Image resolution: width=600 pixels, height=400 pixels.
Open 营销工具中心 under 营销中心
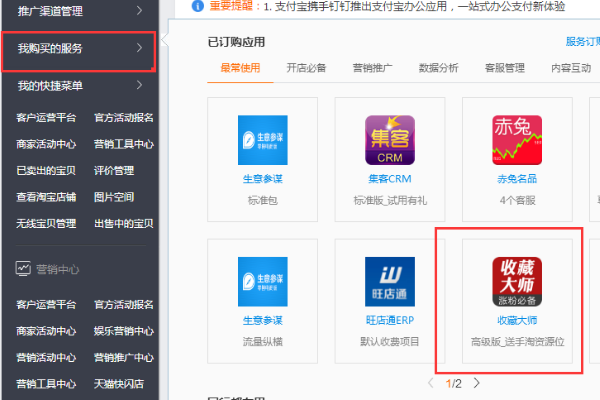[x=46, y=384]
